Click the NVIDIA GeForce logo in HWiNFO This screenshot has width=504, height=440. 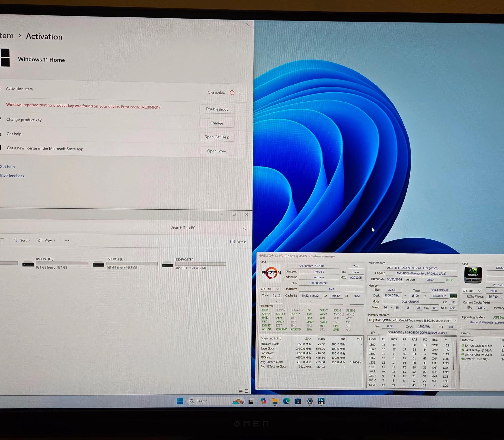tap(473, 275)
